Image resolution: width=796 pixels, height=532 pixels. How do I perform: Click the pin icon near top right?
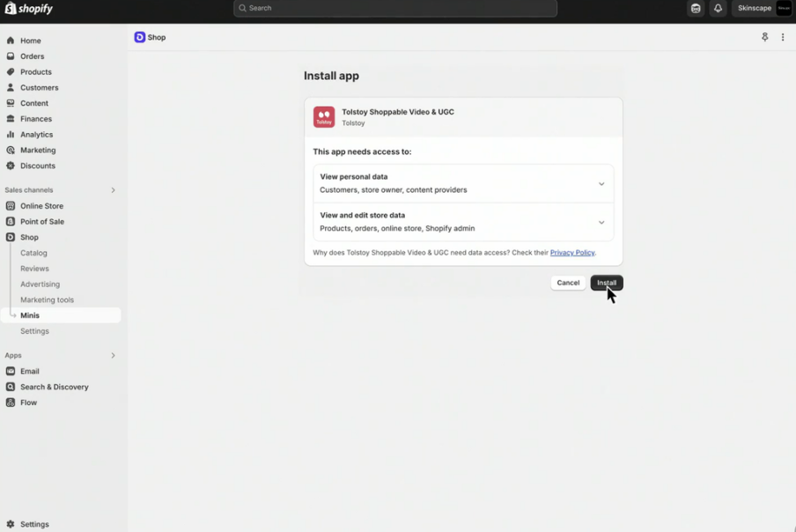tap(764, 37)
